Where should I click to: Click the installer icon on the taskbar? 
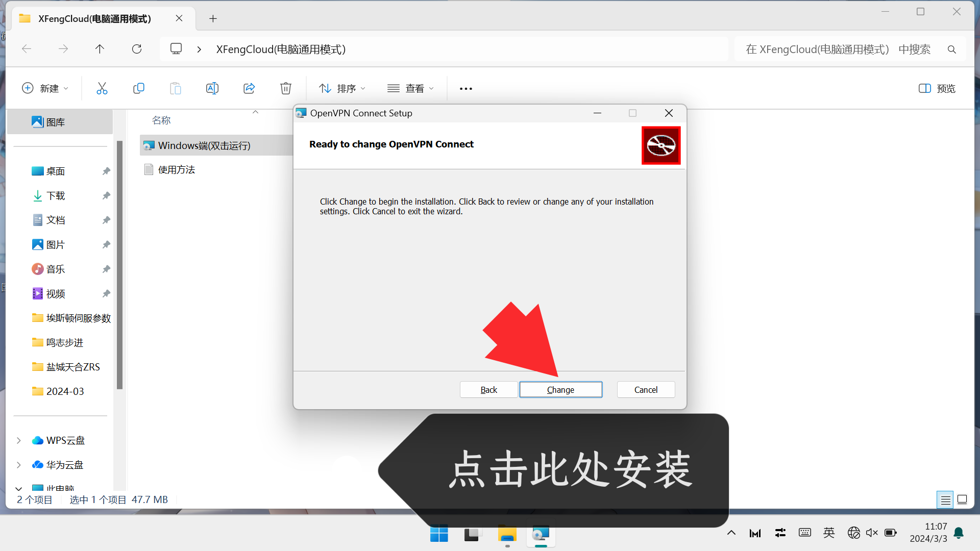click(x=541, y=534)
